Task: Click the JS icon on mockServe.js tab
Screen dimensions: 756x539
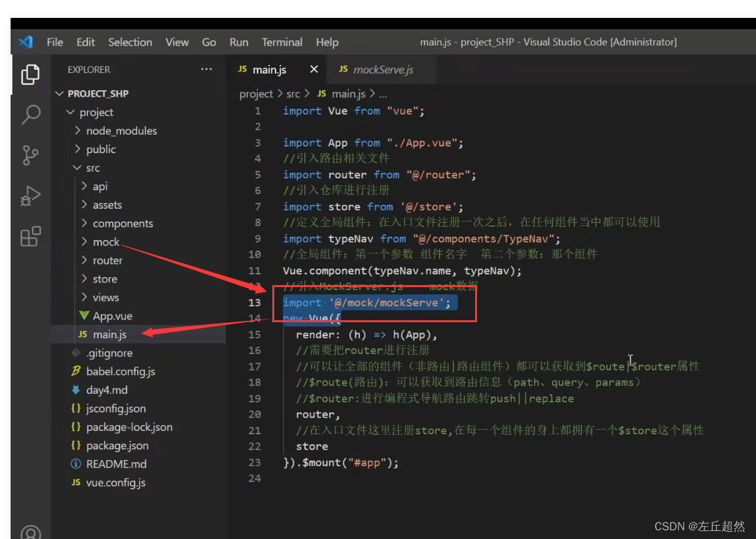Action: pos(343,69)
